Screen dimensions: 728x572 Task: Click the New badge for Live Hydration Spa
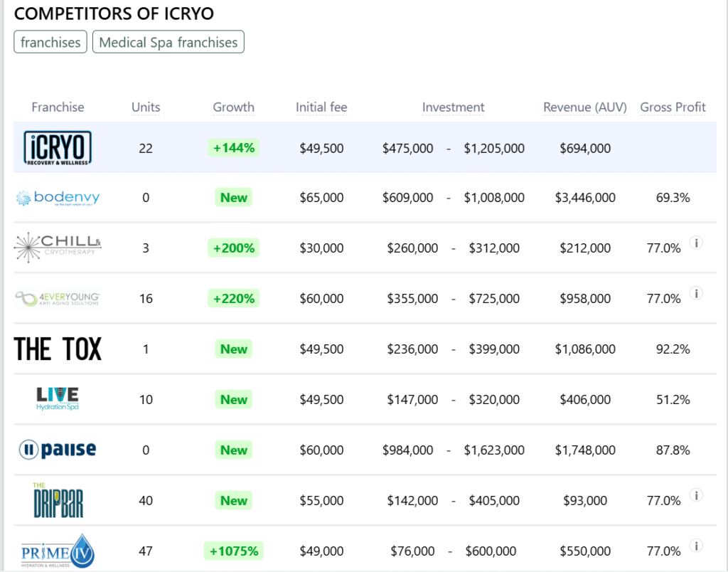(x=233, y=400)
